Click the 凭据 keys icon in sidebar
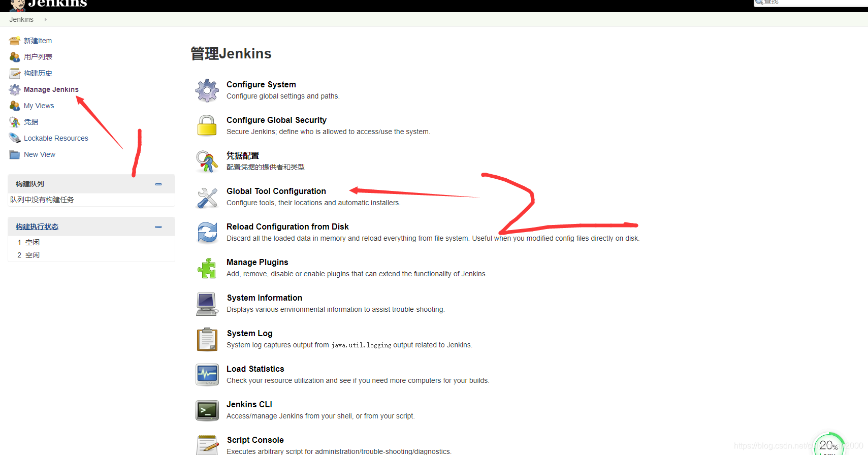Screen dimensions: 868x455 [x=15, y=122]
